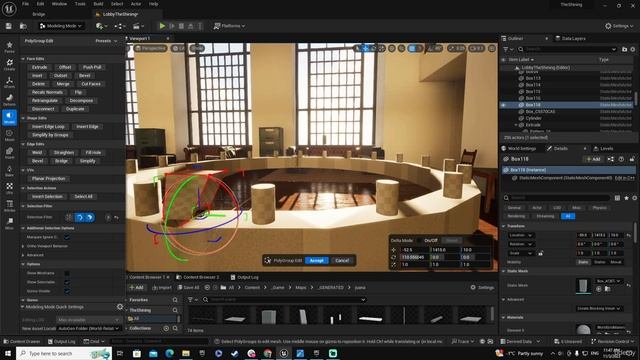This screenshot has height=360, width=640.
Task: Switch to Content Browser 2 tab
Action: 198,277
